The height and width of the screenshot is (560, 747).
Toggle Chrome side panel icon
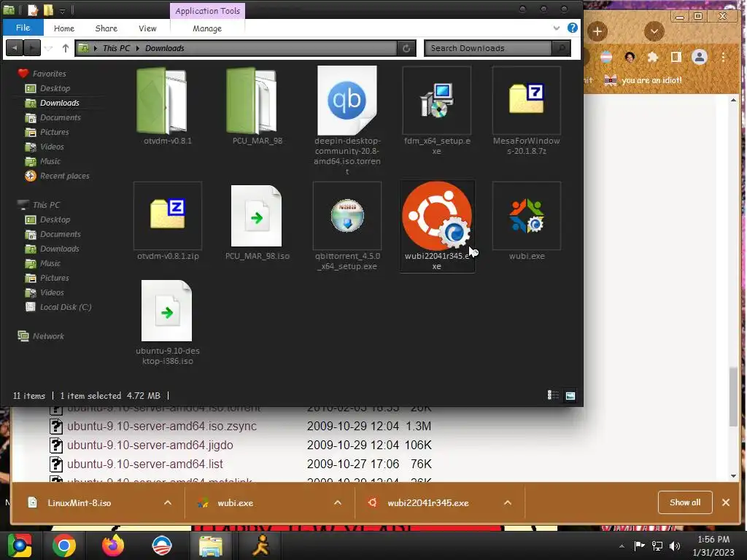pyautogui.click(x=676, y=57)
